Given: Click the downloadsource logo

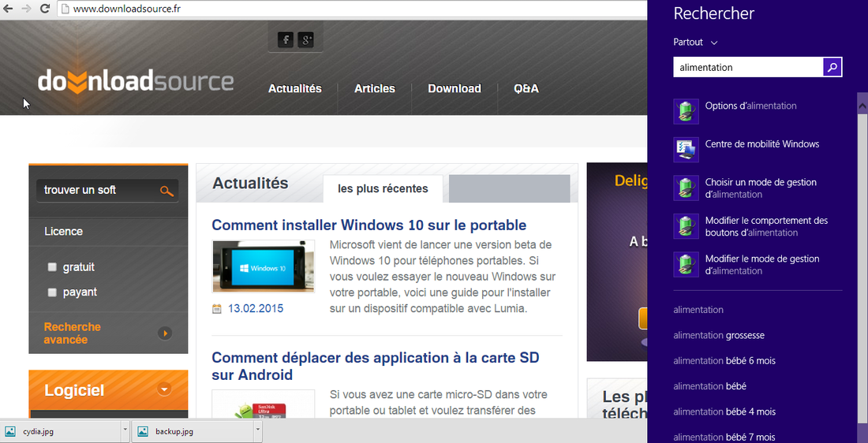Looking at the screenshot, I should 136,83.
